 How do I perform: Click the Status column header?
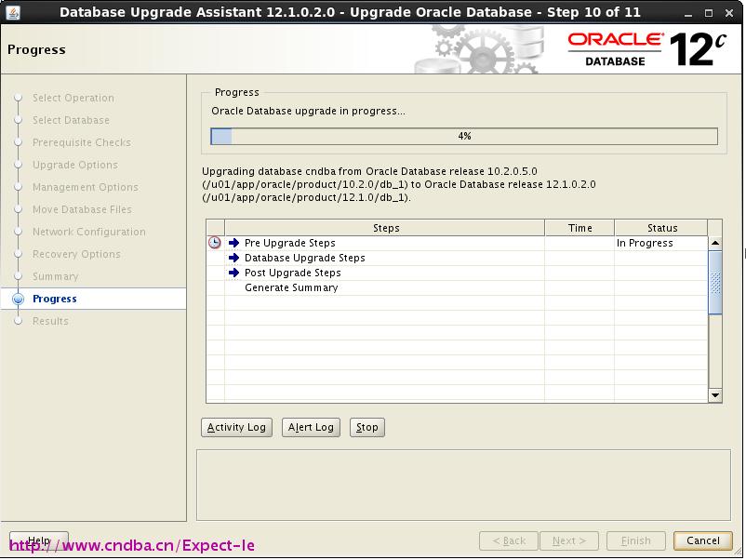(x=661, y=228)
